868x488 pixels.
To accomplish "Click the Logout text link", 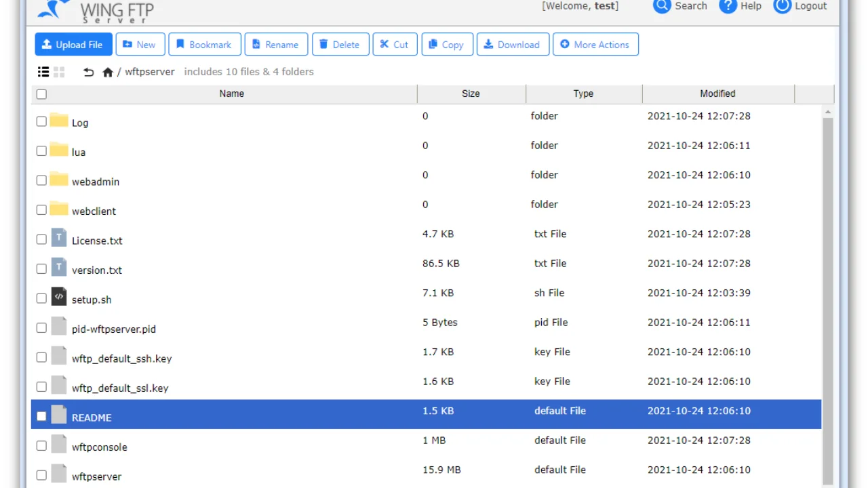I will (x=811, y=5).
